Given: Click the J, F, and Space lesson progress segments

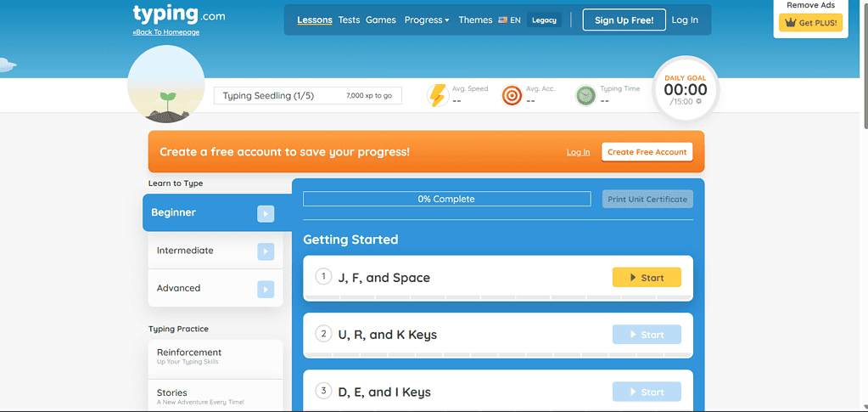Looking at the screenshot, I should coord(498,298).
